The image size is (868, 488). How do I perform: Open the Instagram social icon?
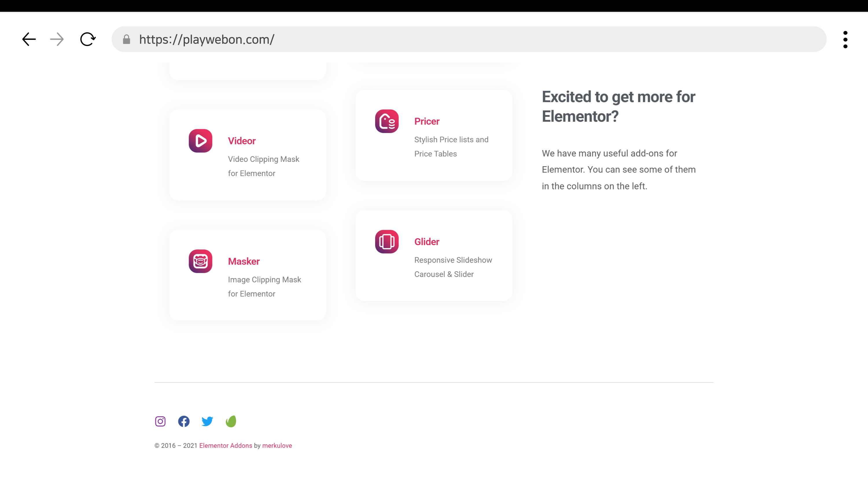tap(161, 421)
